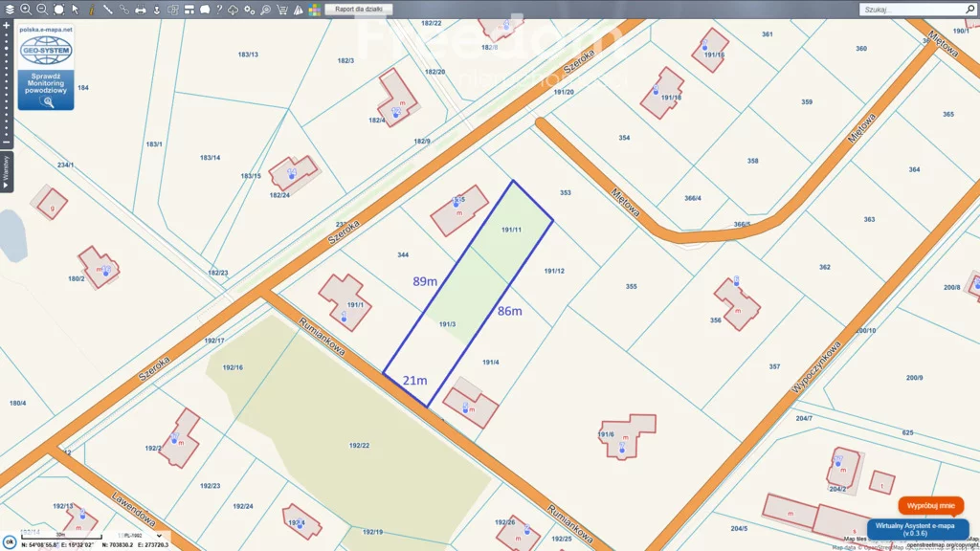Click the Raport dla działki button
This screenshot has width=980, height=551.
(359, 9)
